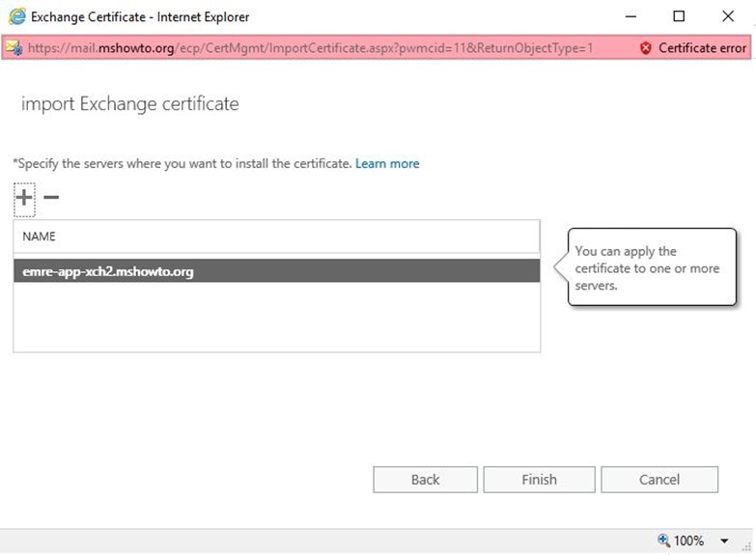
Task: Maximize the Exchange Certificate window
Action: [679, 16]
